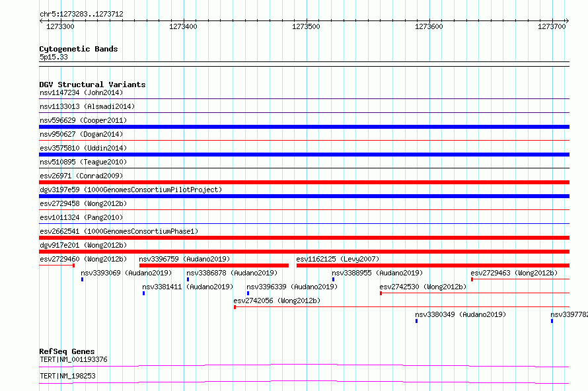Open variant nsv950627 (Dogan2014) label
Viewport: 588px width, 391px height.
click(81, 134)
